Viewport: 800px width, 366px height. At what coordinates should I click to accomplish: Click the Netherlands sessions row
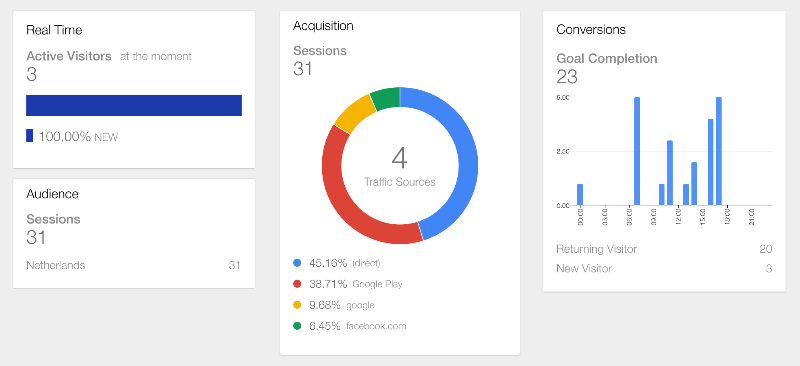[x=133, y=265]
